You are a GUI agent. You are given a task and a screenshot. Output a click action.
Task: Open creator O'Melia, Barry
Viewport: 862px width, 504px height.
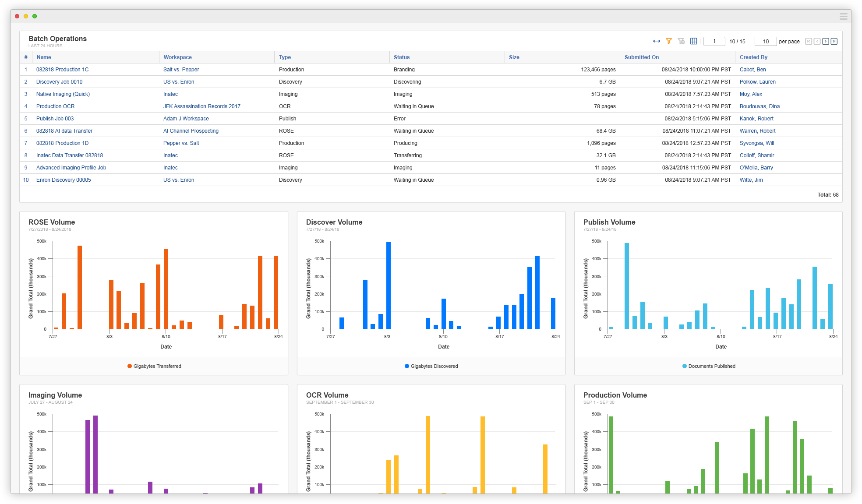756,168
